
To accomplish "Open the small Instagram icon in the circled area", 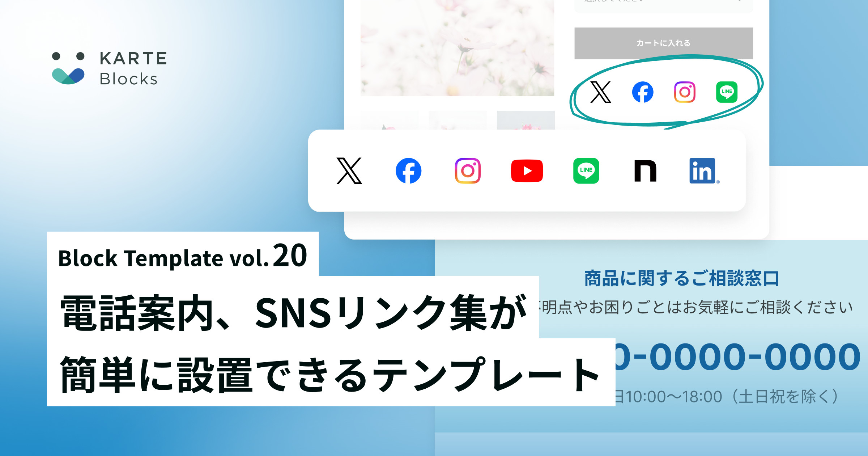I will pos(685,92).
